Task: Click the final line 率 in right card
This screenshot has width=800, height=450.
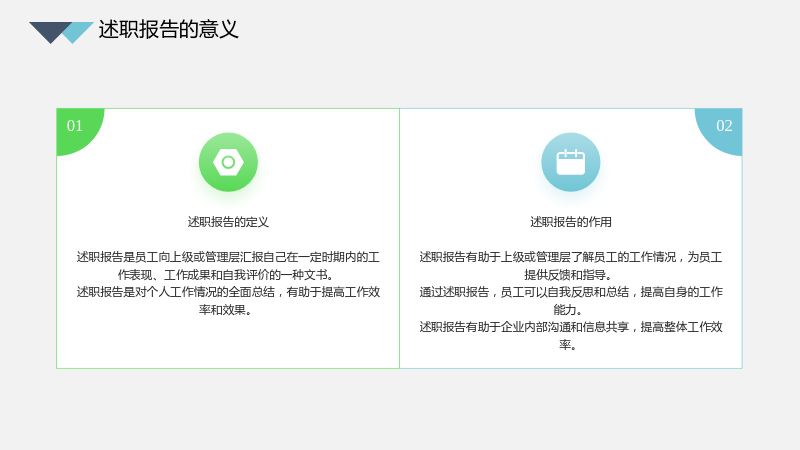Action: [567, 345]
